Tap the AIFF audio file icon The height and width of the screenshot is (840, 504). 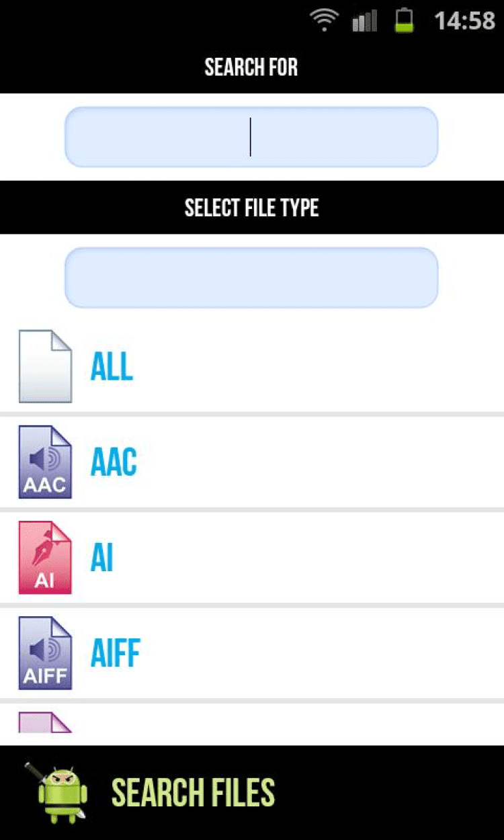[x=45, y=653]
